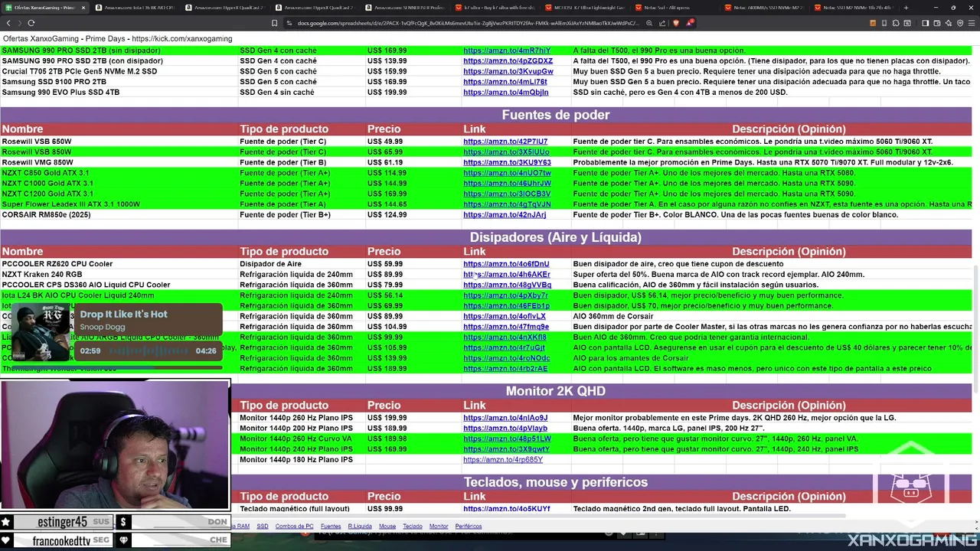980x551 pixels.
Task: Open the Combos de PC sheet tab
Action: pyautogui.click(x=294, y=527)
